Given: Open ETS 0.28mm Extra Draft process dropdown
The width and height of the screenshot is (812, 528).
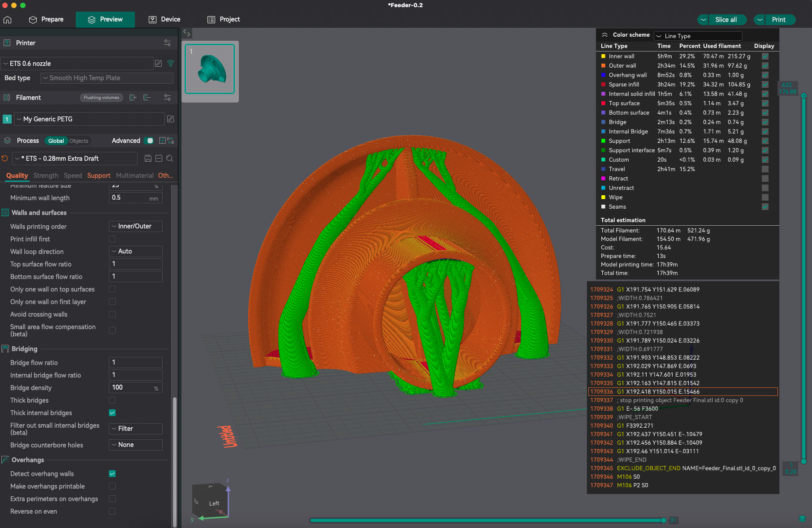Looking at the screenshot, I should click(x=75, y=159).
